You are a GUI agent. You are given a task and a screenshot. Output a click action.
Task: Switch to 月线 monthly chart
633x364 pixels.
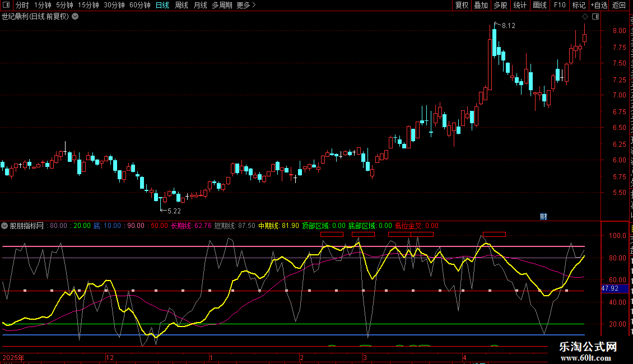200,5
